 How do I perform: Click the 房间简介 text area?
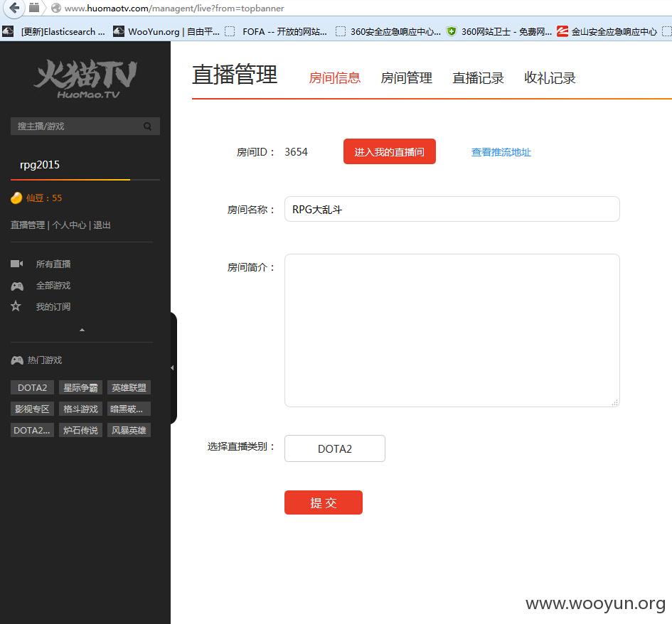point(452,330)
